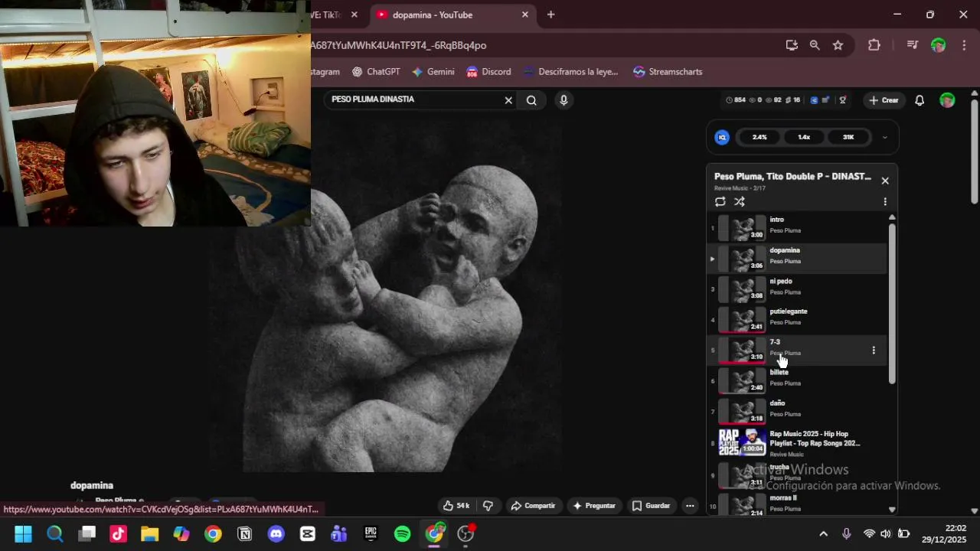Play the "daño" track thumbnail
This screenshot has width=980, height=551.
point(742,412)
